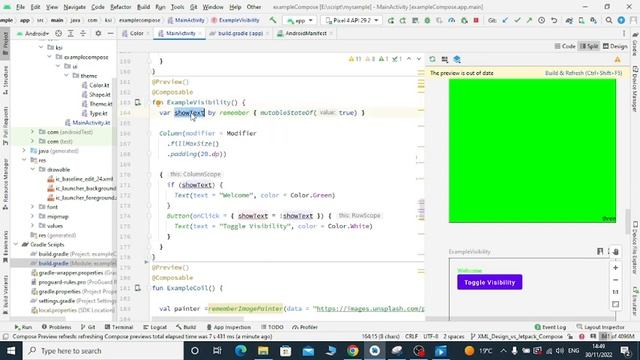
Task: Switch to the build.gradle (app) editor tab
Action: 240,33
